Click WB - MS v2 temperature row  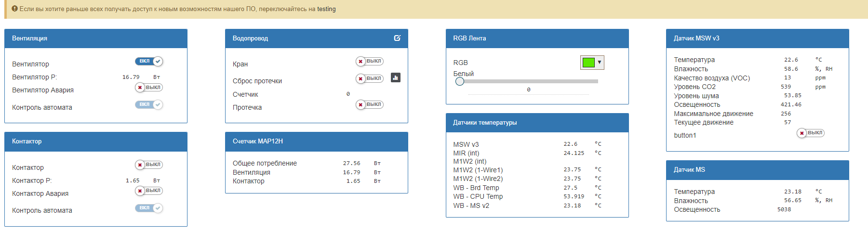click(537, 205)
